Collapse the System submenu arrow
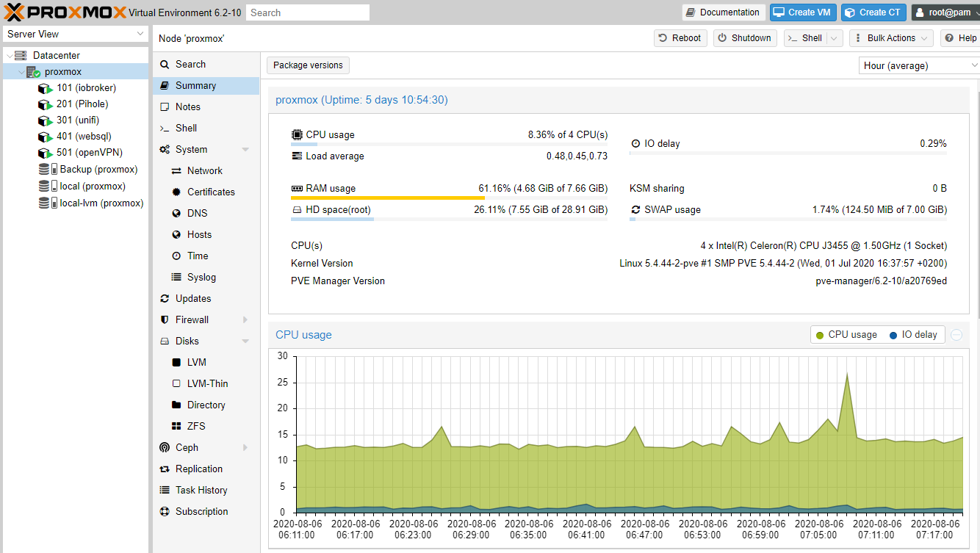Screen dimensions: 980x553 pos(245,149)
